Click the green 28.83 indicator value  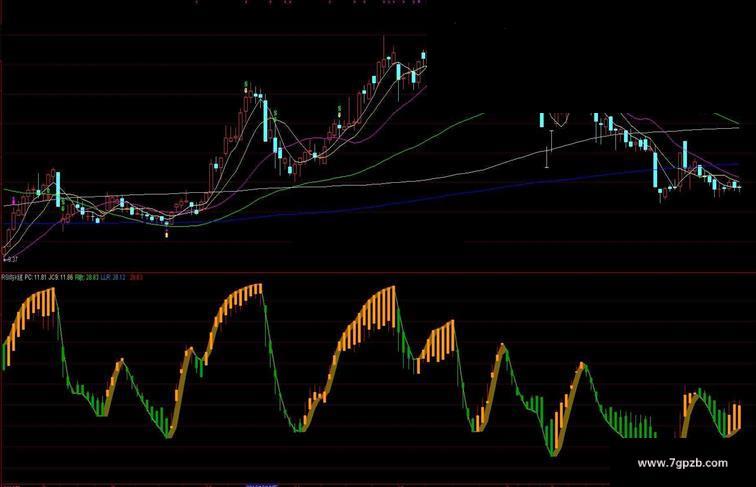click(87, 277)
